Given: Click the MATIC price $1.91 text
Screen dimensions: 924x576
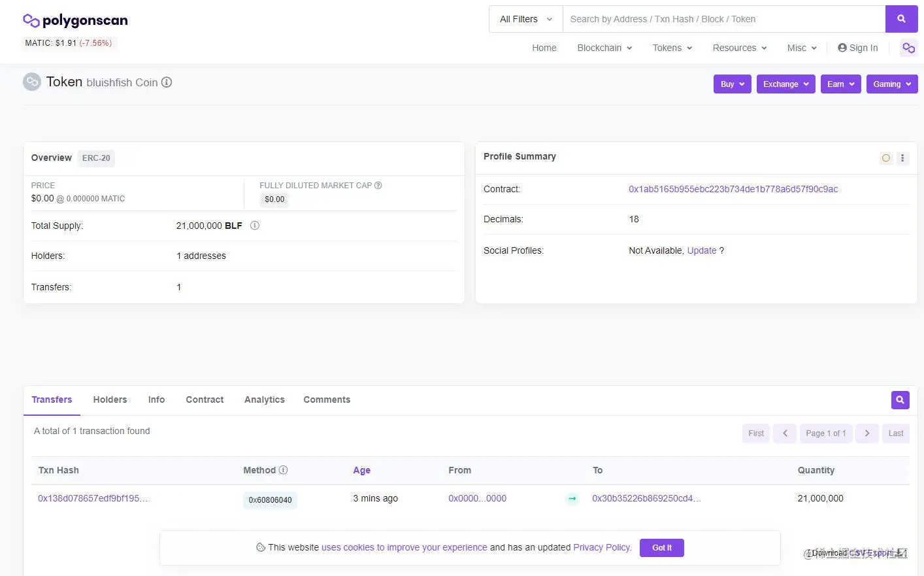Looking at the screenshot, I should coord(68,43).
